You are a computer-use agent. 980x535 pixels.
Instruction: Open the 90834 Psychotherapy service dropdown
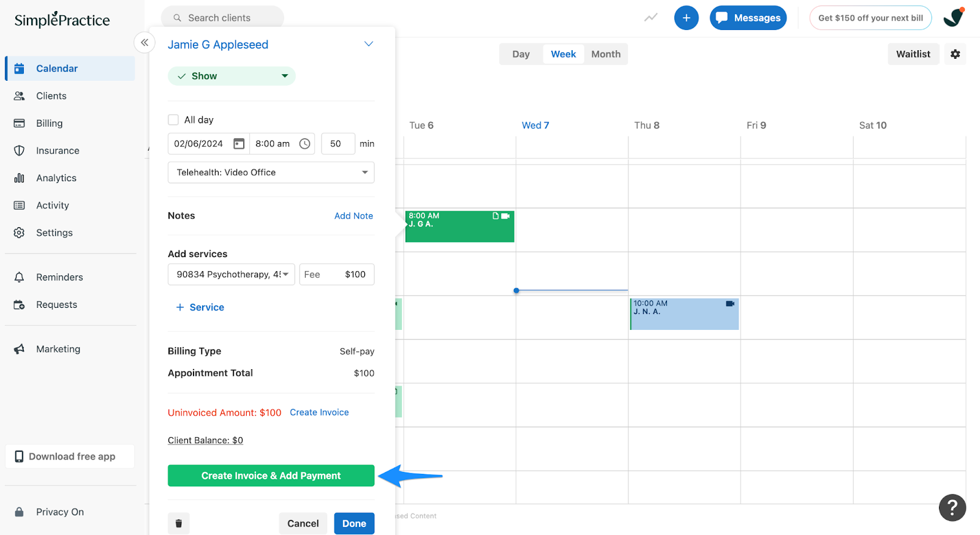(232, 274)
